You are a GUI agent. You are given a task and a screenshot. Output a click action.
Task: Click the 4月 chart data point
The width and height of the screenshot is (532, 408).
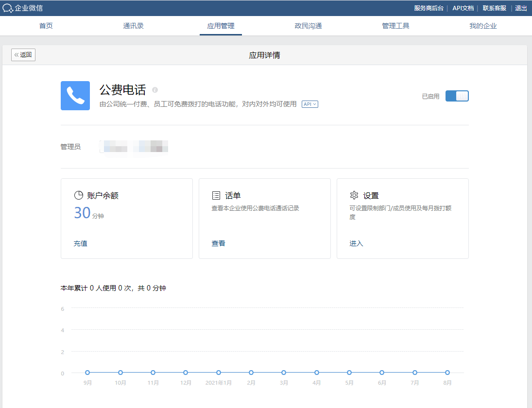(317, 373)
